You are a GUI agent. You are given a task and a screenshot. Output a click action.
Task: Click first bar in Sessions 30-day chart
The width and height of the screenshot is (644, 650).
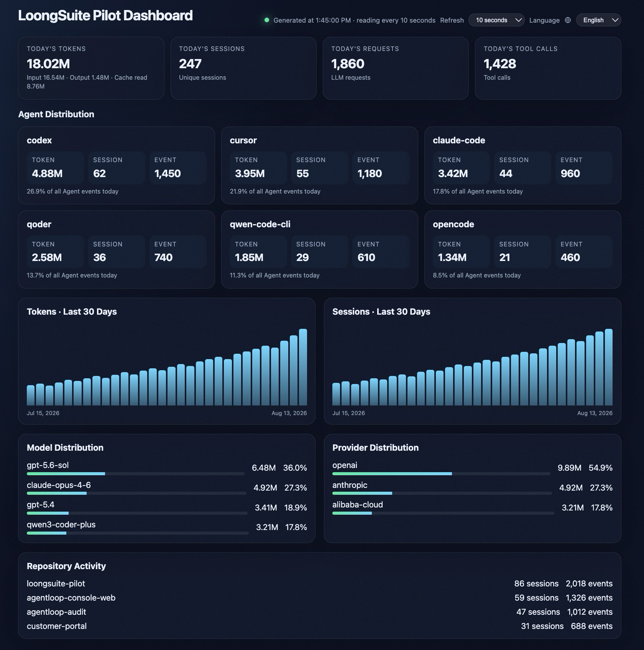point(336,394)
